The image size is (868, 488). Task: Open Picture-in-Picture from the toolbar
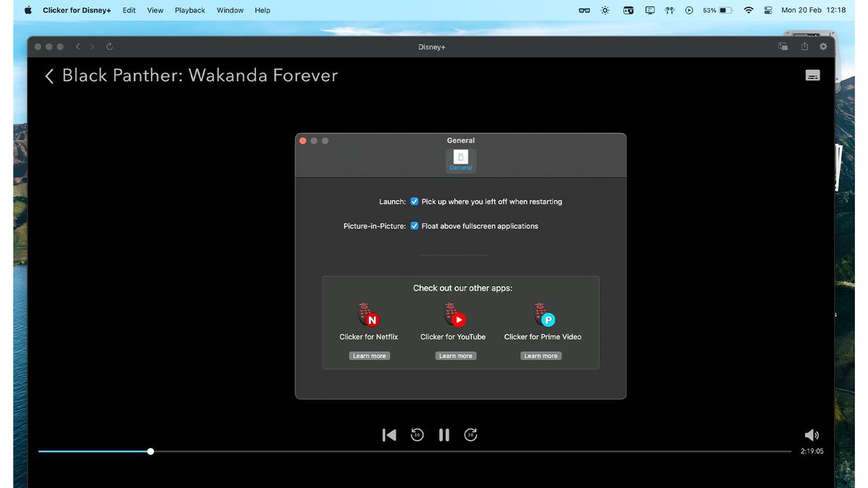coord(783,46)
